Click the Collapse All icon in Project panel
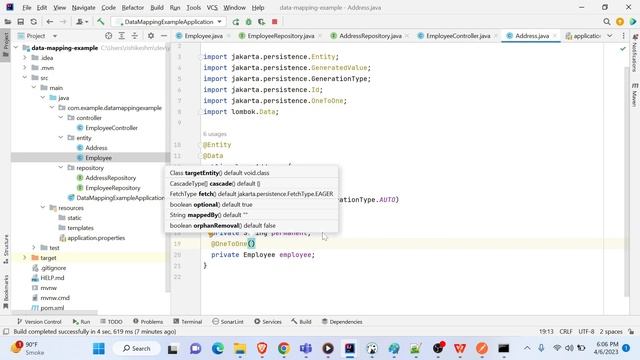This screenshot has height=360, width=640. 135,36
